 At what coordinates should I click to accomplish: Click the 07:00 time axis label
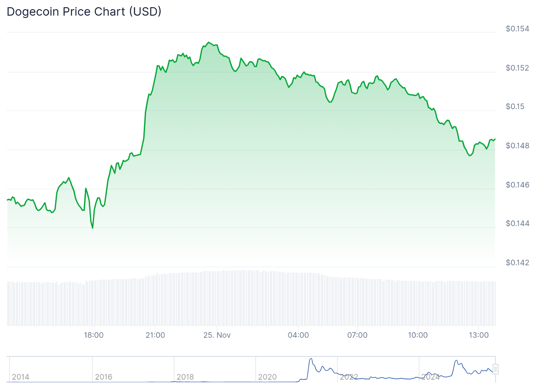point(357,335)
